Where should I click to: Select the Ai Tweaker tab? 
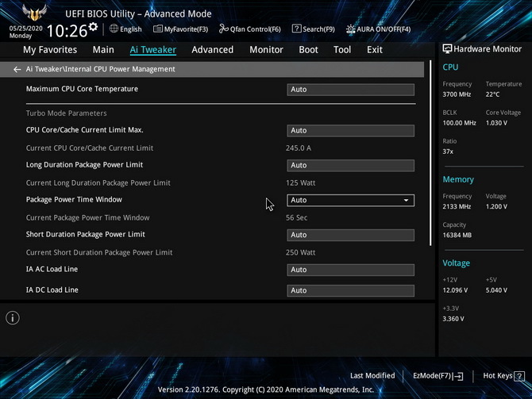tap(153, 50)
